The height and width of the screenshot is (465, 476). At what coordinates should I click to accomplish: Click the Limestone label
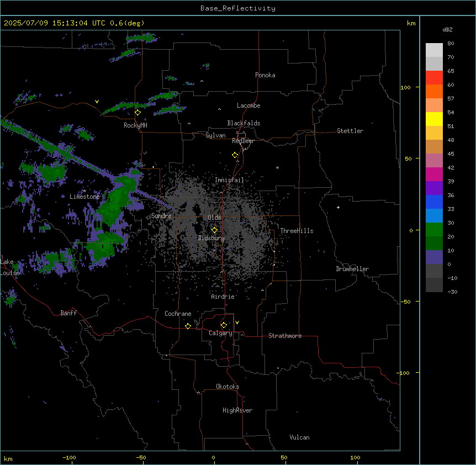(84, 197)
